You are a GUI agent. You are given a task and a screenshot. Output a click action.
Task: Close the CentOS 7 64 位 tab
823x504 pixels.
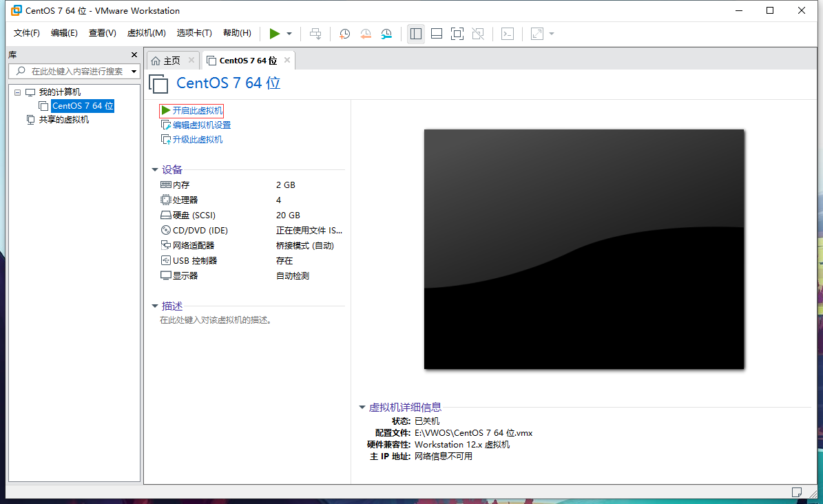[287, 60]
